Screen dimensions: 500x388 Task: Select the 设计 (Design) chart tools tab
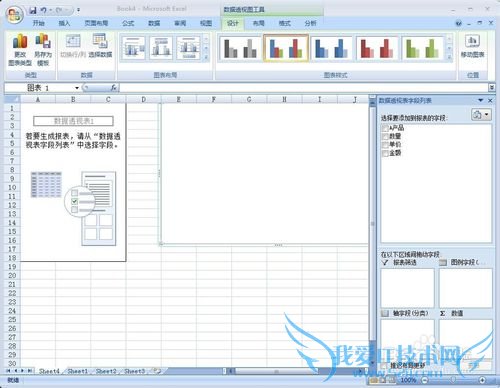(233, 23)
